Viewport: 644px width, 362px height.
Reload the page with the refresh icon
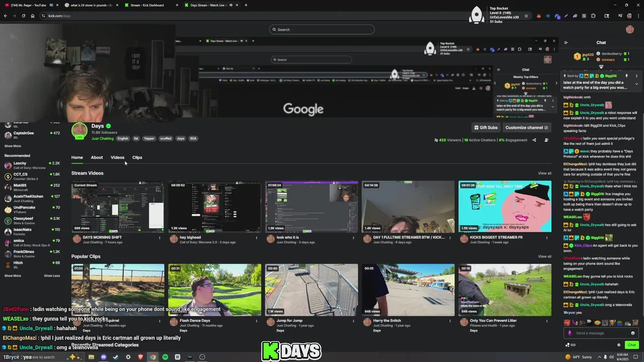(x=23, y=16)
